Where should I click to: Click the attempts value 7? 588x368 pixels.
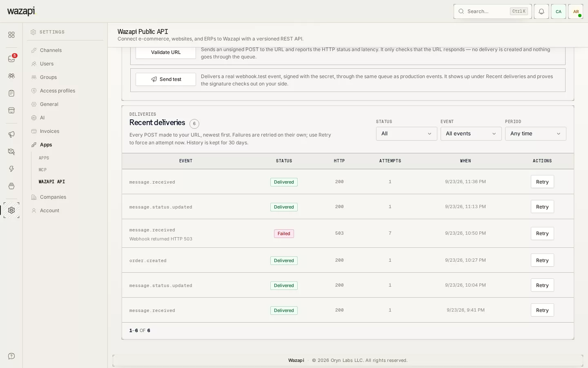390,233
